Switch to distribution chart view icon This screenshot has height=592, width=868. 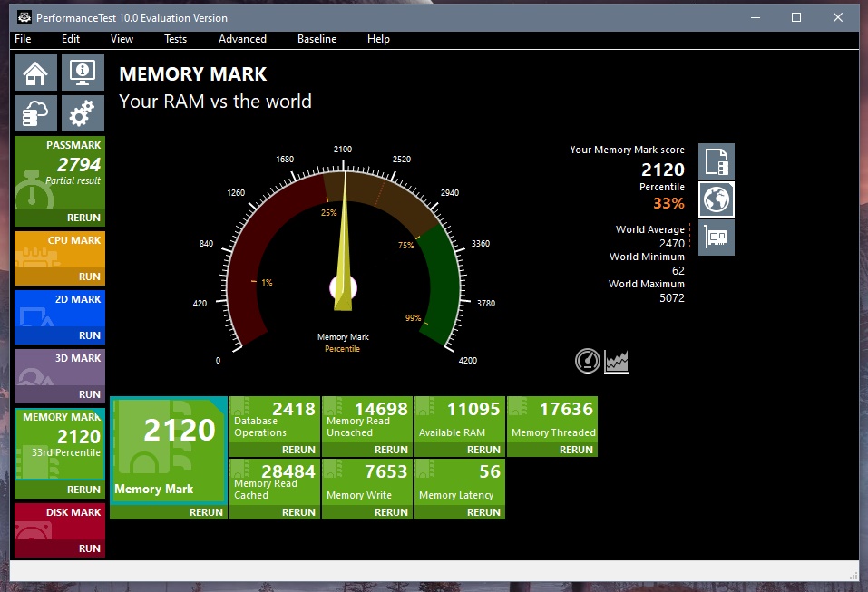pos(616,362)
